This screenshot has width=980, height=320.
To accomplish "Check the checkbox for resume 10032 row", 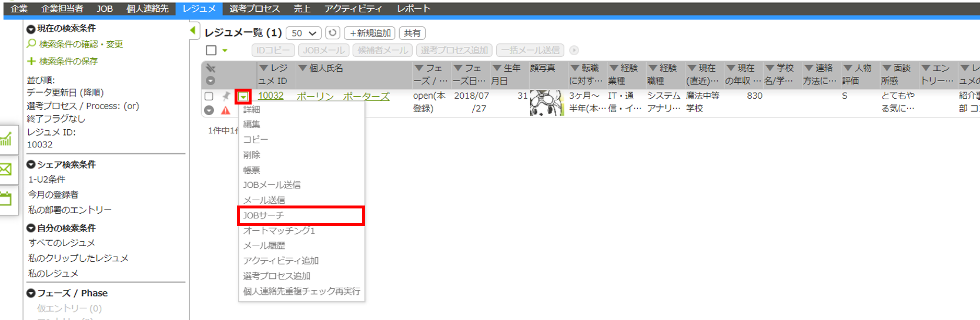I will tap(209, 96).
